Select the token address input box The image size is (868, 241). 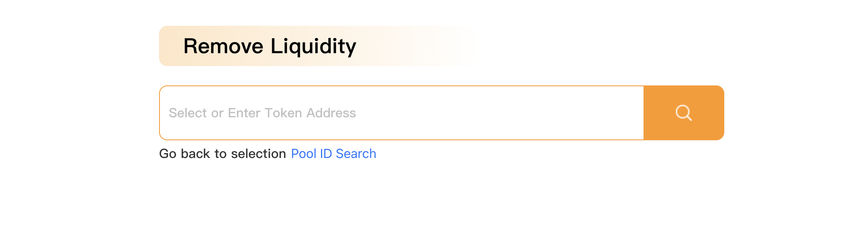click(402, 113)
